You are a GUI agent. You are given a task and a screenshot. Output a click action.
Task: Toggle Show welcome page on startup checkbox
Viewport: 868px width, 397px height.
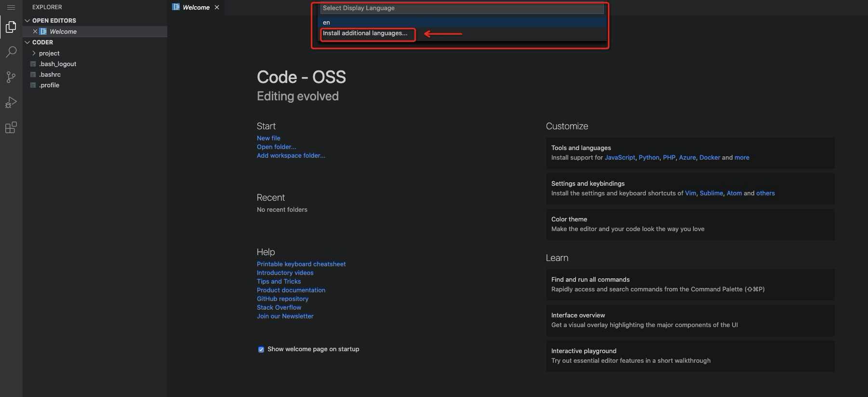click(x=261, y=349)
